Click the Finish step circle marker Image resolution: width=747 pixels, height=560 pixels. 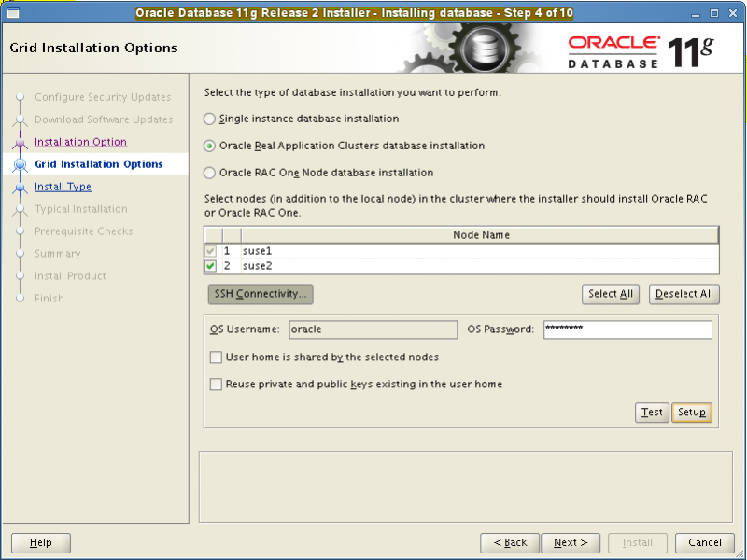coord(21,298)
